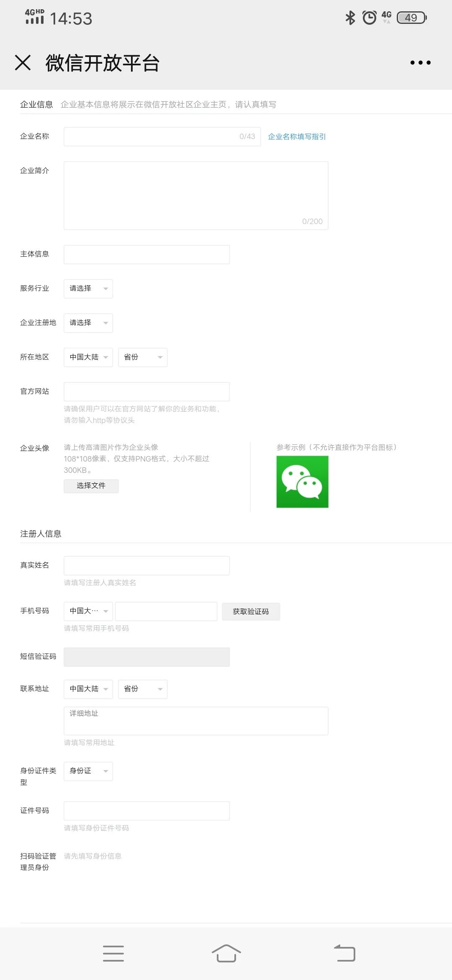452x980 pixels.
Task: Click the 请填写身份证件号码 hint
Action: pyautogui.click(x=96, y=828)
